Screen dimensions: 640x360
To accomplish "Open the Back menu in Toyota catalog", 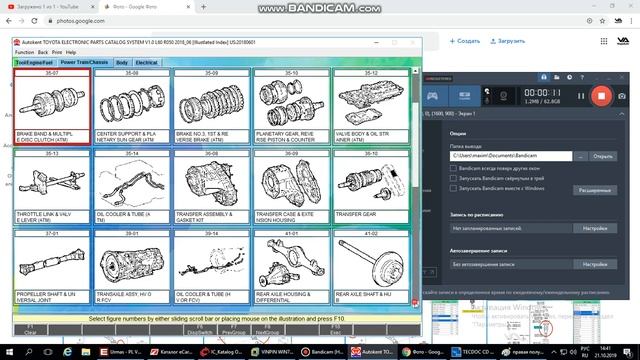I will [x=43, y=52].
